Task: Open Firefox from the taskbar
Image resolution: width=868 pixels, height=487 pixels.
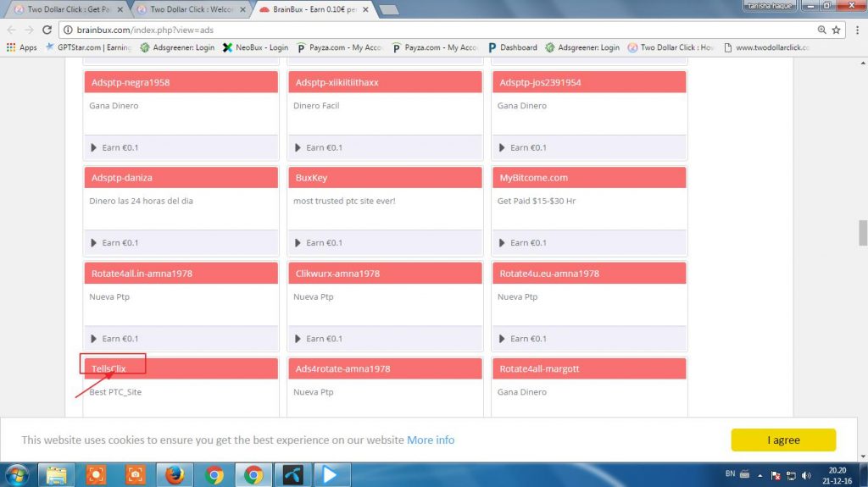Action: tap(175, 474)
